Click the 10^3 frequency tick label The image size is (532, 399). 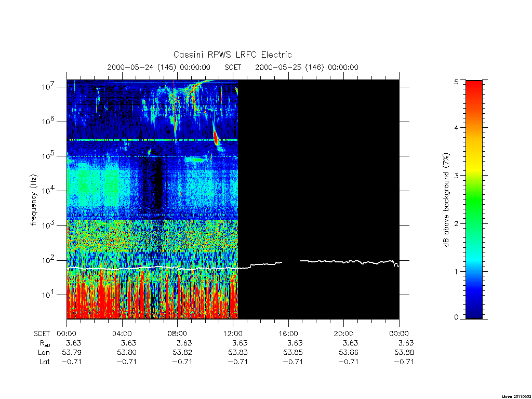(x=48, y=225)
